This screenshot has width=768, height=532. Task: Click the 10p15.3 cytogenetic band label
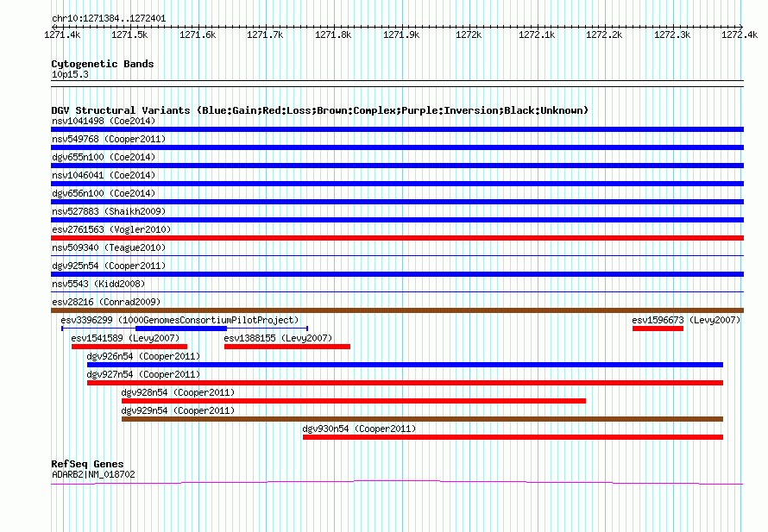tap(70, 74)
